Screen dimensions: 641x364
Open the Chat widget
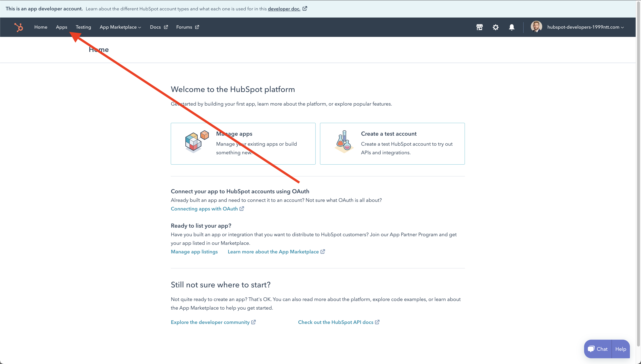598,349
